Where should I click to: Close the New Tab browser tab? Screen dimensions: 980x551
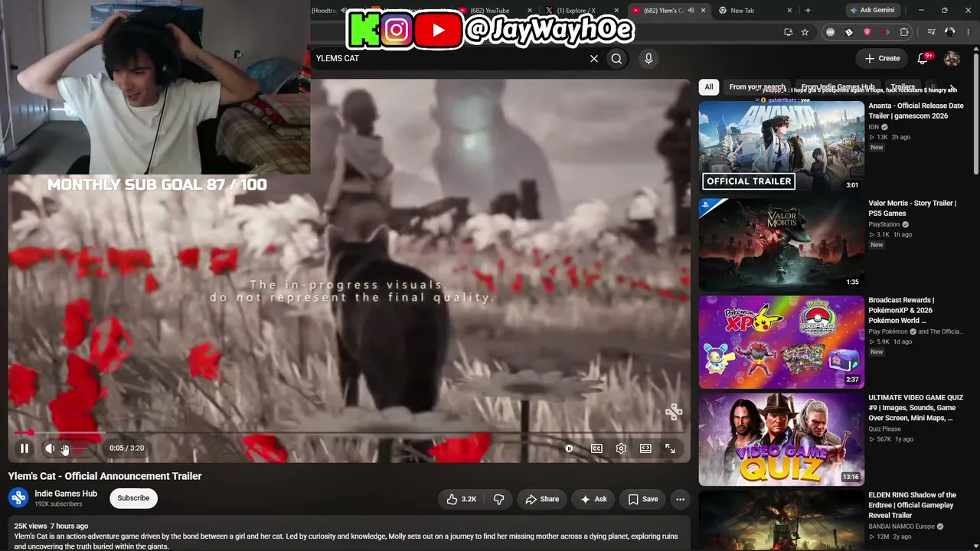790,11
